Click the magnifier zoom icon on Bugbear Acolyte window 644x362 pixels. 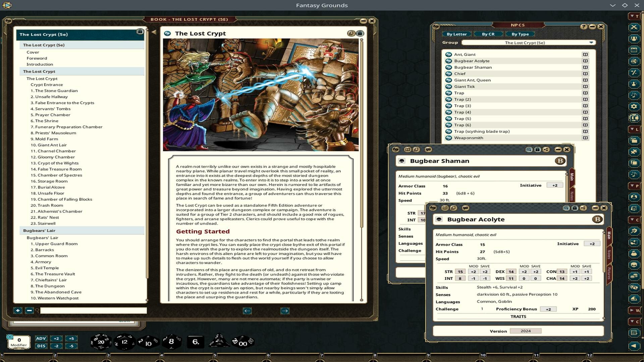566,208
